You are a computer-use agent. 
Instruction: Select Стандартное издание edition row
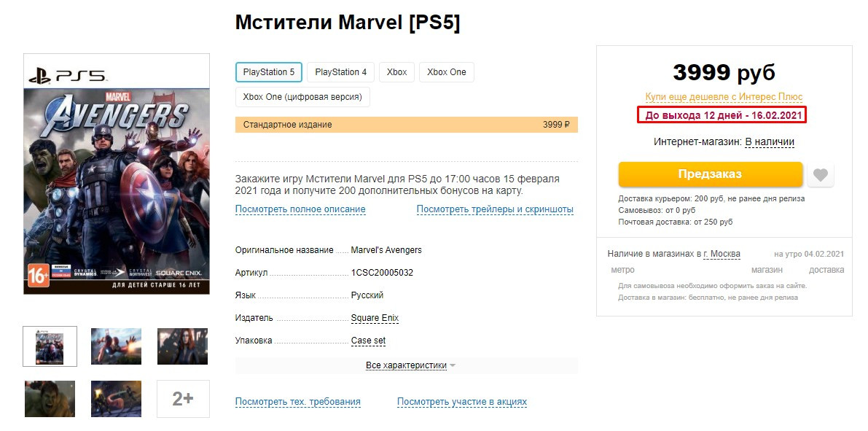[407, 125]
